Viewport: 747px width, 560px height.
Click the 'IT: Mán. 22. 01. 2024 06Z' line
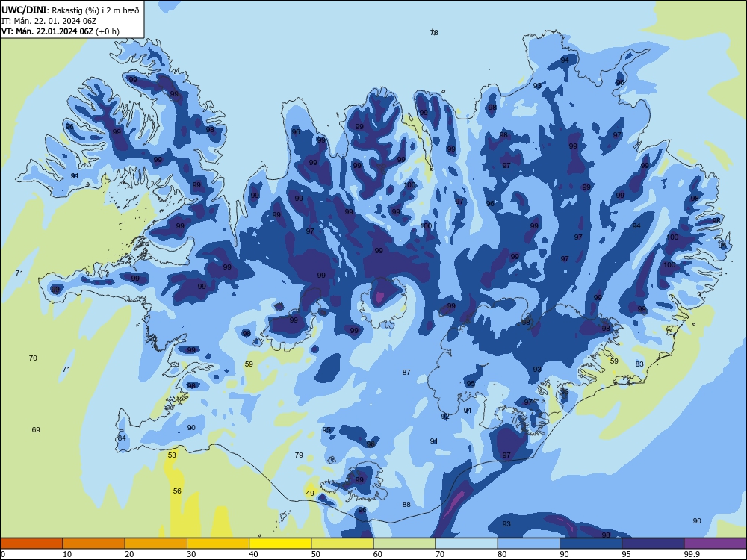pos(49,21)
